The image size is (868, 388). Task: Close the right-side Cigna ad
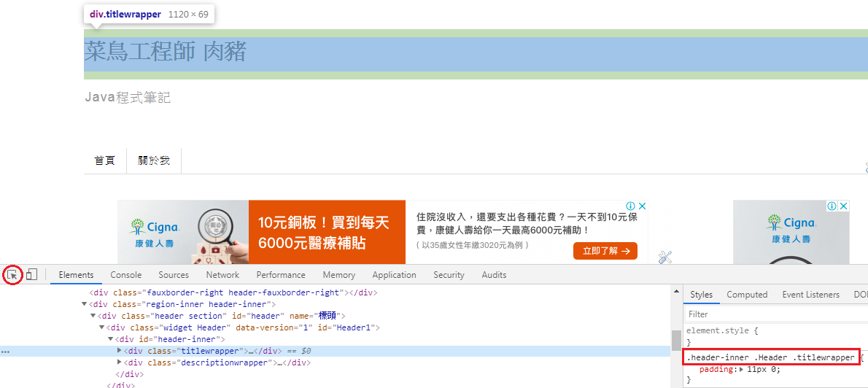coord(843,206)
